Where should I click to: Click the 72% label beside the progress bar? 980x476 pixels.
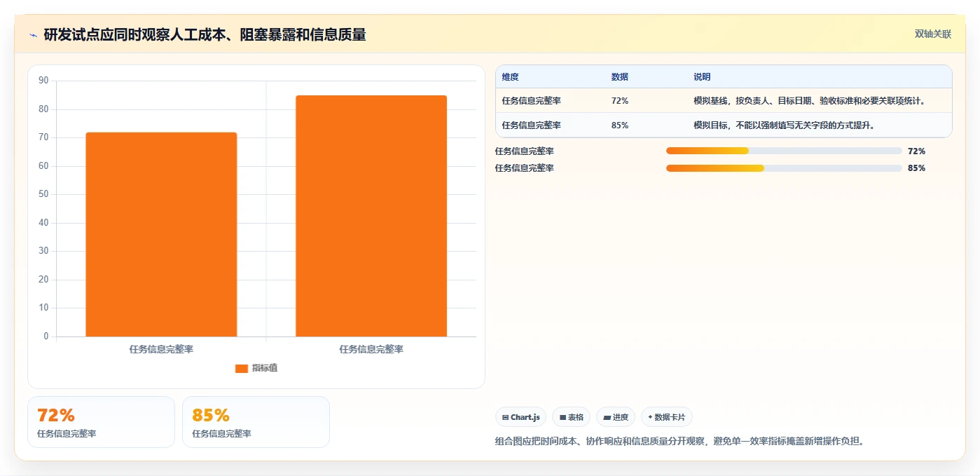point(916,151)
